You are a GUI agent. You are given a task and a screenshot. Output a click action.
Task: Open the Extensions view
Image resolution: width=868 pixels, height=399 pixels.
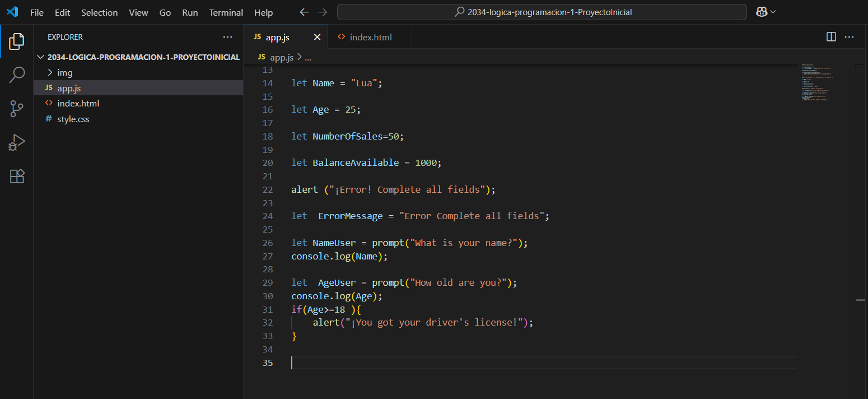pos(17,176)
